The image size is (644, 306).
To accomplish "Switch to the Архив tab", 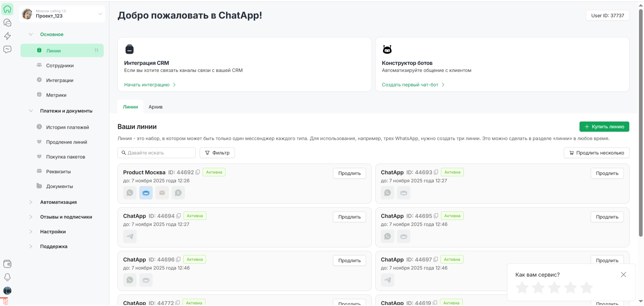I will pyautogui.click(x=155, y=107).
